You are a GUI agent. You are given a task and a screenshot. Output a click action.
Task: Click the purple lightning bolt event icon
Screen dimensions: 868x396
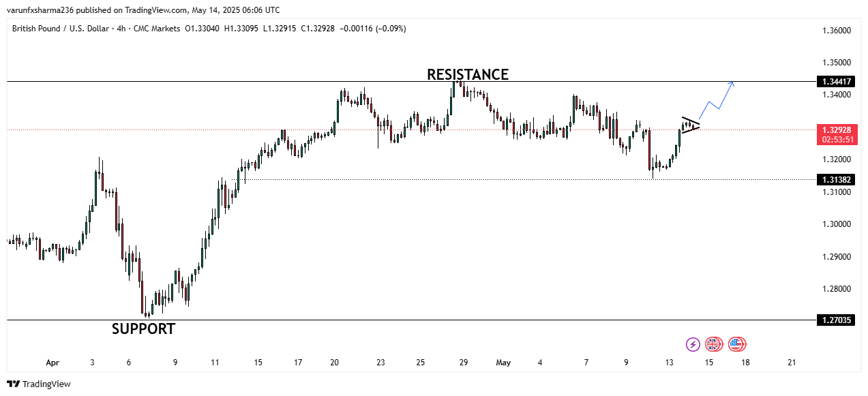[693, 344]
